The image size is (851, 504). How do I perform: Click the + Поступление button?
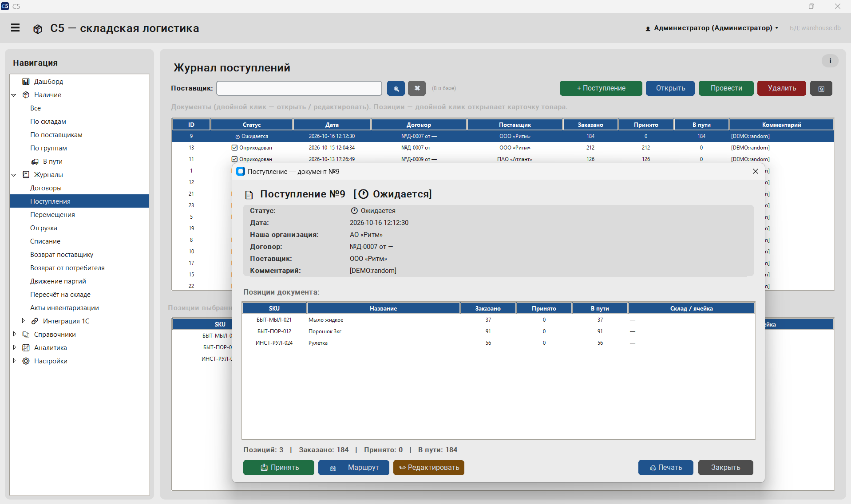point(601,88)
